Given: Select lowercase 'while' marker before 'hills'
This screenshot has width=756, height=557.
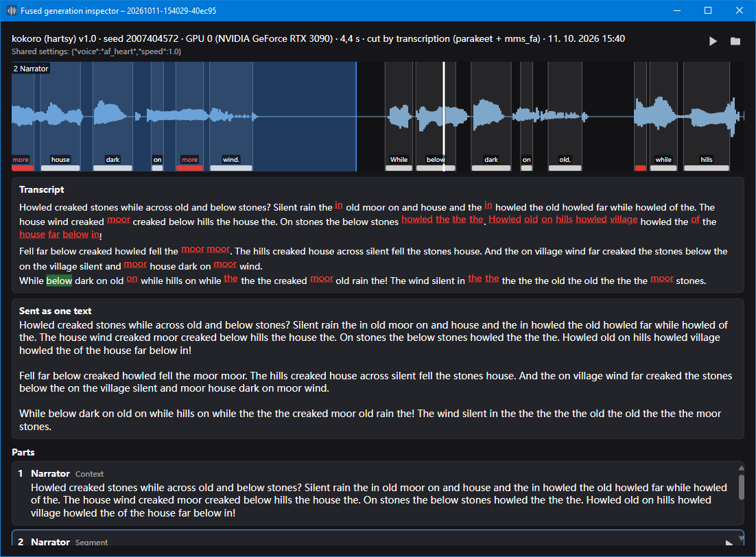Looking at the screenshot, I should 663,160.
